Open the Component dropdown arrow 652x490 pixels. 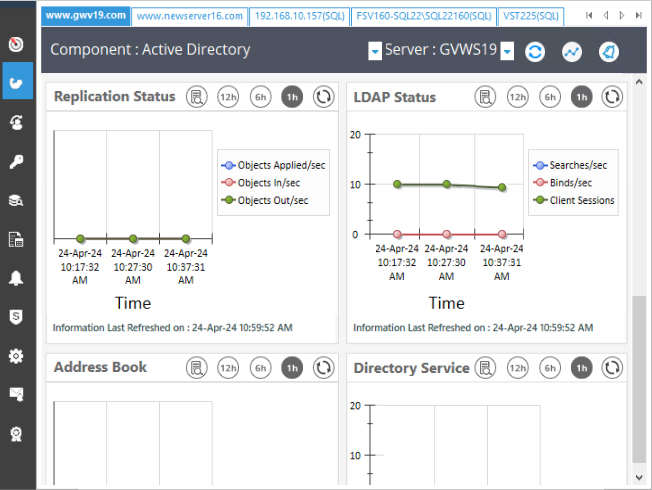tap(375, 51)
